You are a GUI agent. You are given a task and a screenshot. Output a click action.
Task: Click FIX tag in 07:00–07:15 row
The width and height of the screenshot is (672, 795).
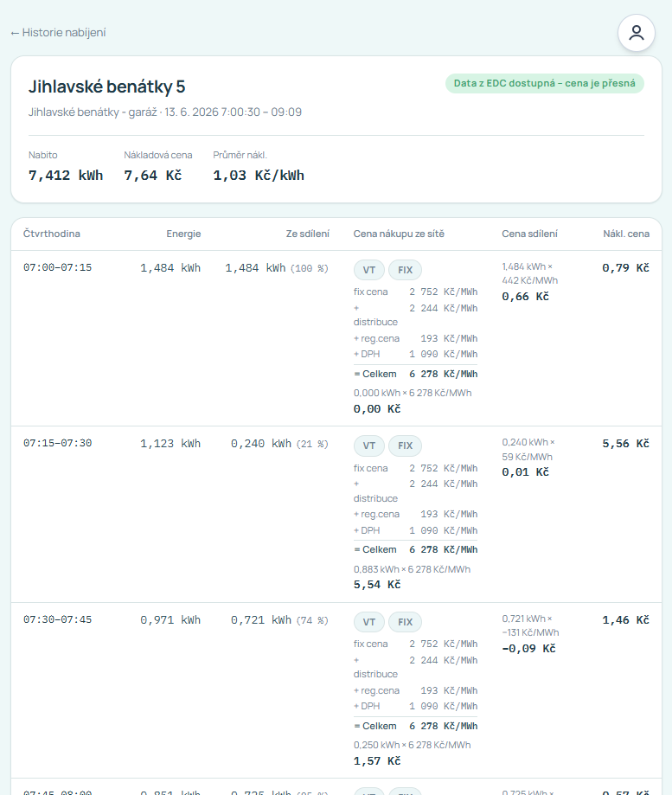405,270
